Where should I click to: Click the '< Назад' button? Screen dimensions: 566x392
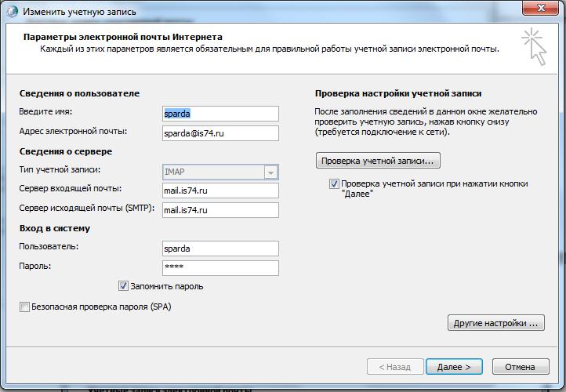[x=394, y=366]
